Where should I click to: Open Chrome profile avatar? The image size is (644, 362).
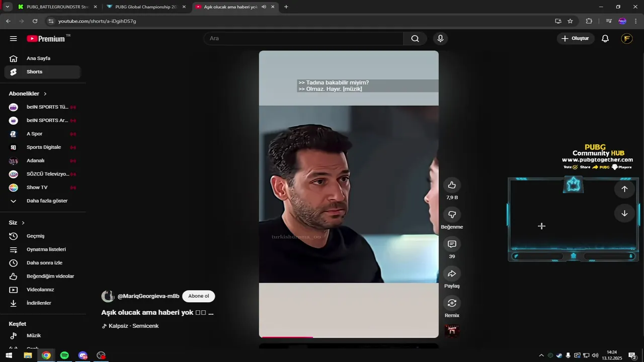point(622,21)
